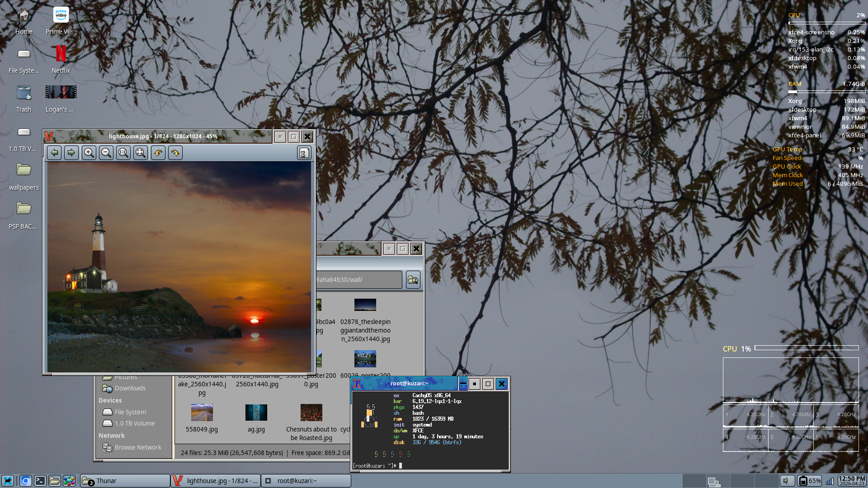
Task: Activate the root@kuzari terminal taskbar button
Action: pos(306,481)
